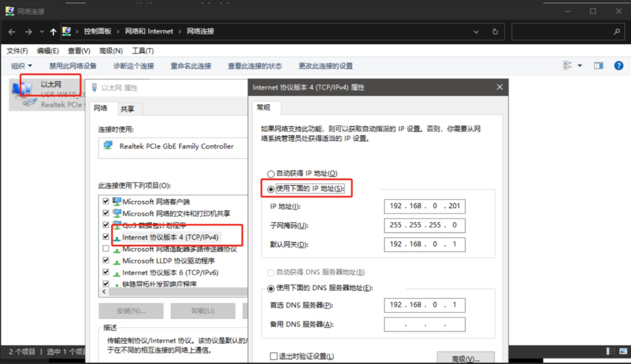Click the back navigation arrow
The width and height of the screenshot is (631, 364).
12,32
